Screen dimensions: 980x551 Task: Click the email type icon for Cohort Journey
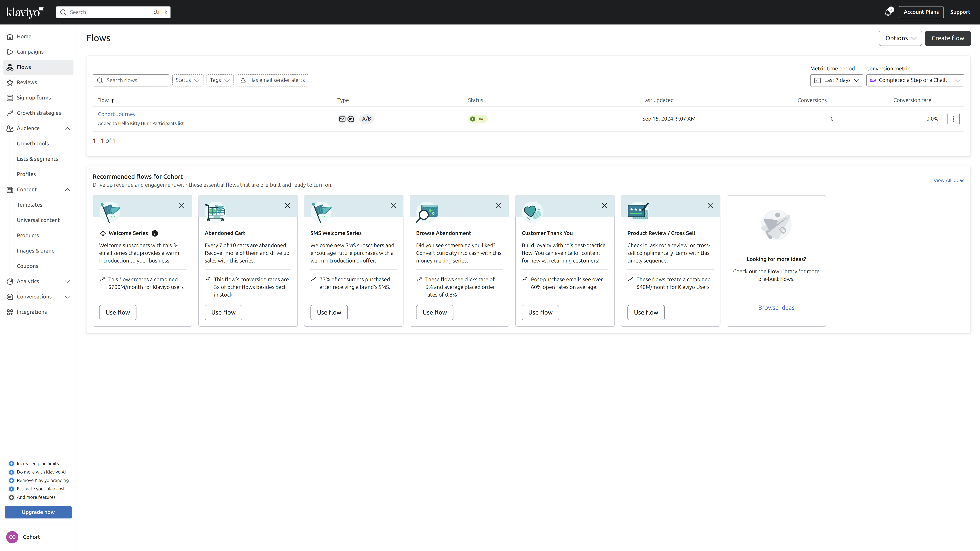[x=342, y=119]
